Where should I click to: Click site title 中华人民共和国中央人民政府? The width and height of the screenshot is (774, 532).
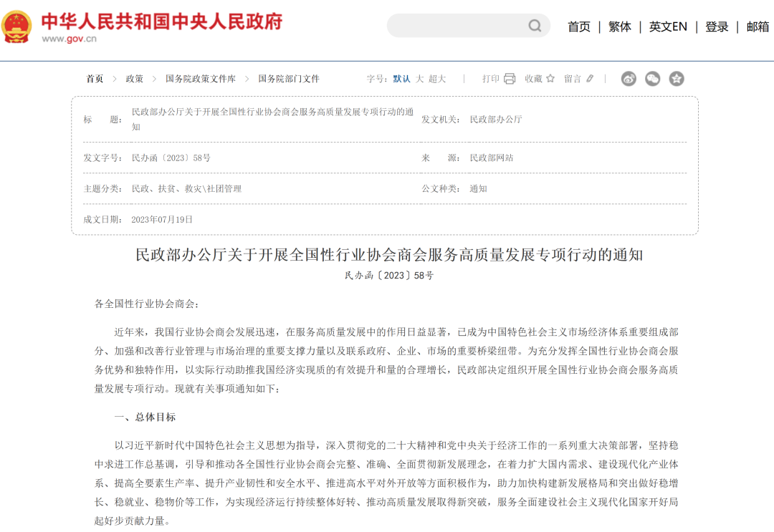162,21
